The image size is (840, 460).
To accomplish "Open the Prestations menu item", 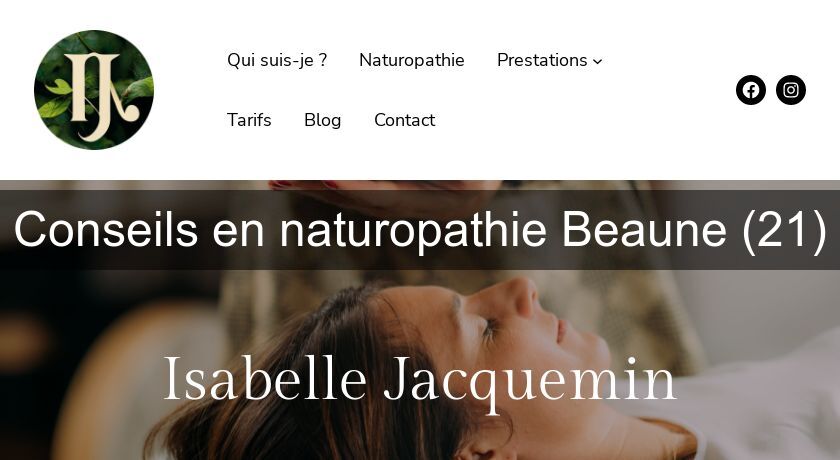I will [542, 60].
